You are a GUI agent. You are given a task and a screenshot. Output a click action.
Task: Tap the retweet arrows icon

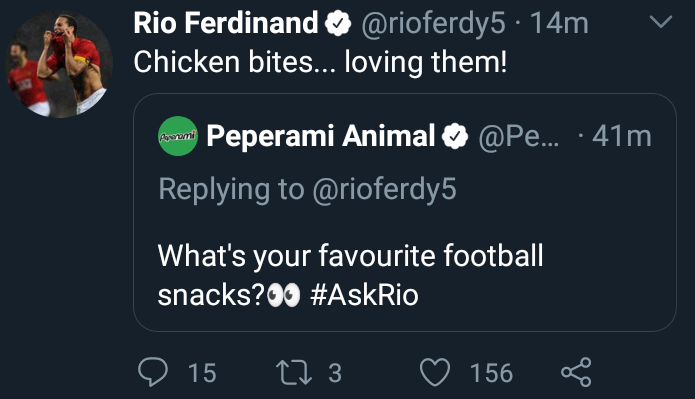tap(294, 372)
